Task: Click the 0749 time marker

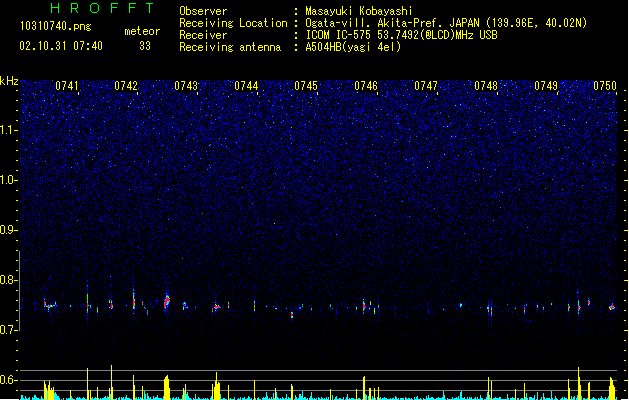Action: pyautogui.click(x=546, y=86)
